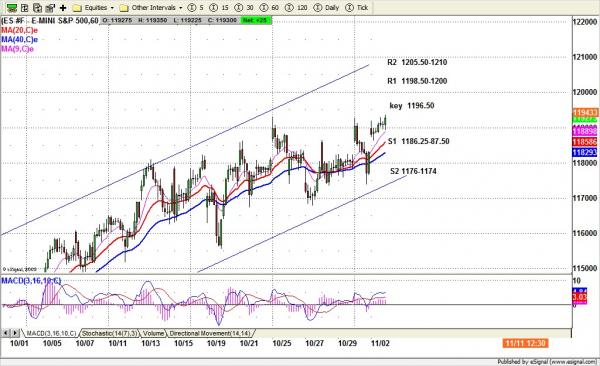Click the 120000 price scale label
The width and height of the screenshot is (600, 366).
click(585, 92)
